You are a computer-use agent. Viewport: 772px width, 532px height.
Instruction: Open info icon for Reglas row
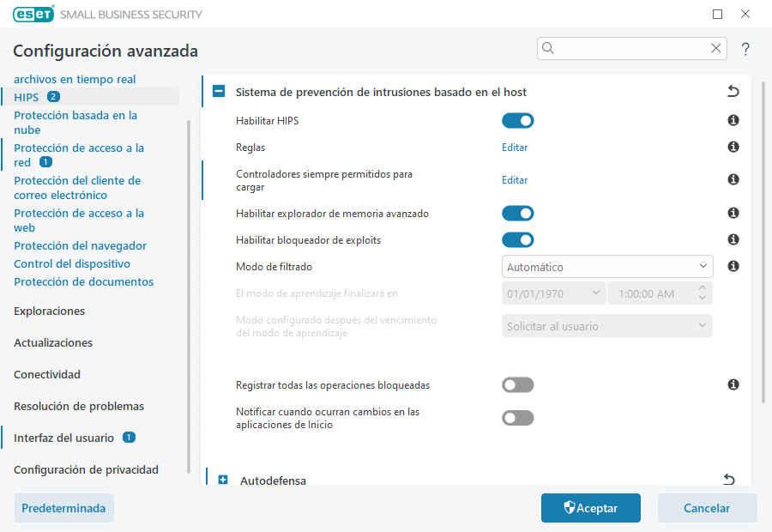(x=733, y=148)
